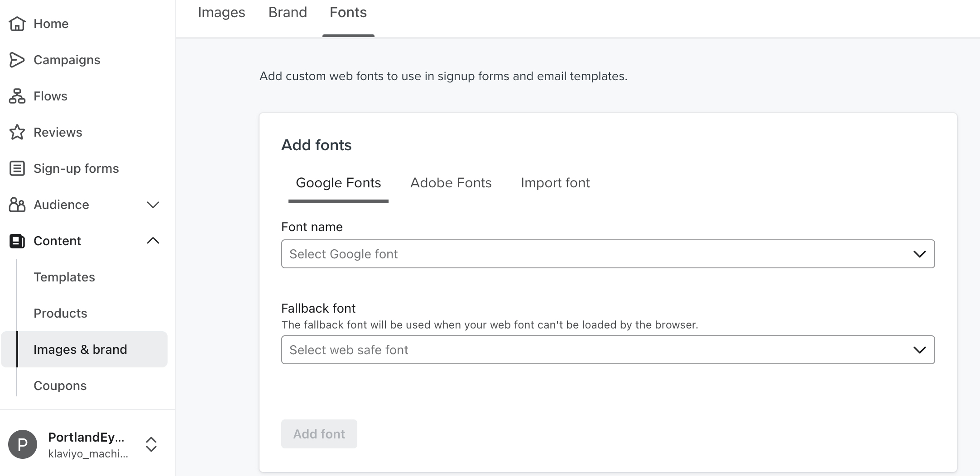Select the Content book icon
The image size is (980, 476).
point(17,241)
